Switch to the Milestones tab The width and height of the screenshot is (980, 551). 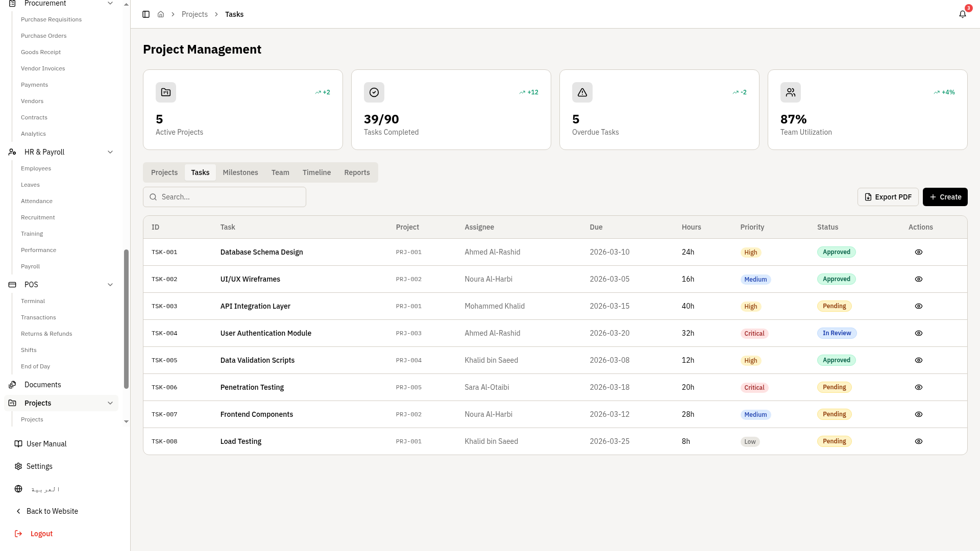click(240, 172)
